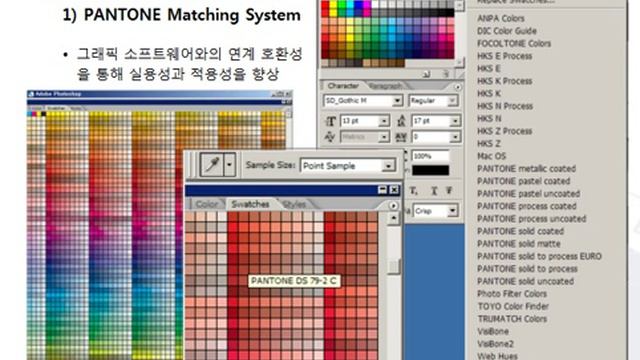Select HKS Z Process entry
This screenshot has width=640, height=360.
pyautogui.click(x=504, y=131)
